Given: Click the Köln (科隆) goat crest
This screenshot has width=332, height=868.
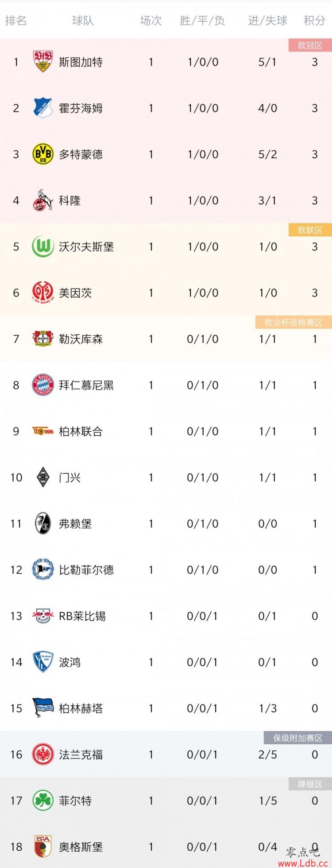Looking at the screenshot, I should [x=43, y=200].
